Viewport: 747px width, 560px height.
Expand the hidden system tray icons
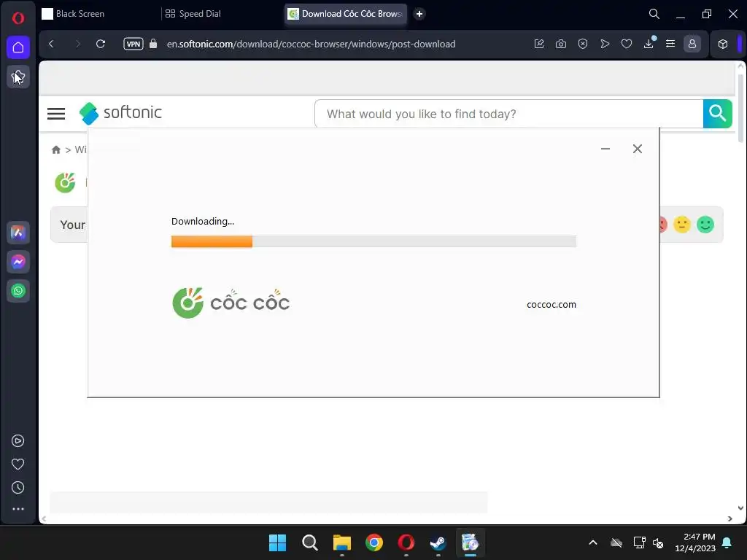pyautogui.click(x=592, y=542)
